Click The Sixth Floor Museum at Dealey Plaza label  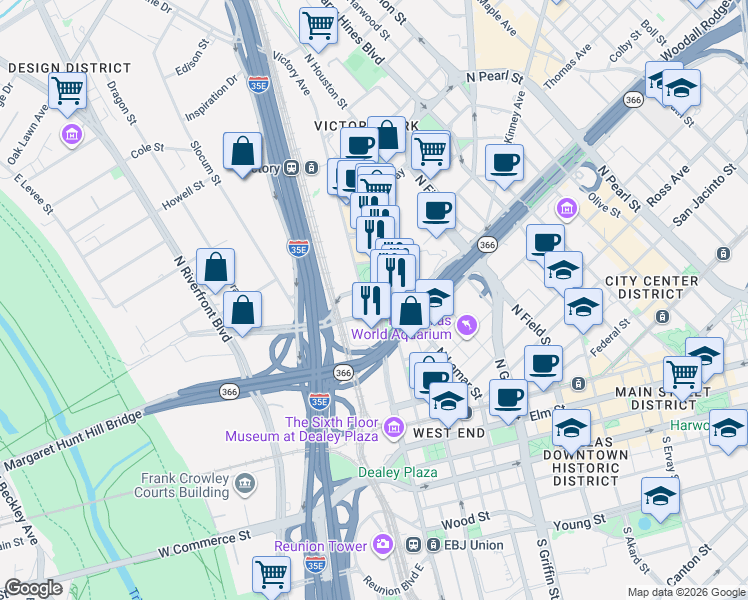(x=301, y=429)
